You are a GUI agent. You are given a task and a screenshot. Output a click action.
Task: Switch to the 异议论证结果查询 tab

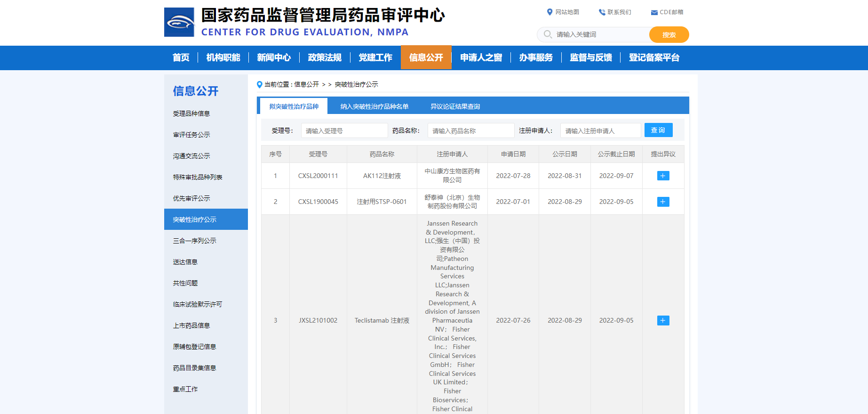pos(455,106)
